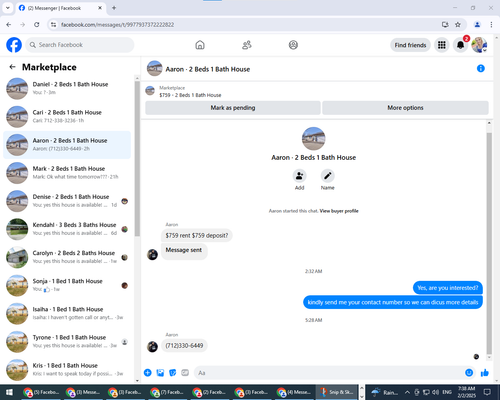The height and width of the screenshot is (400, 500).
Task: Open the account profile picture menu
Action: pyautogui.click(x=479, y=45)
